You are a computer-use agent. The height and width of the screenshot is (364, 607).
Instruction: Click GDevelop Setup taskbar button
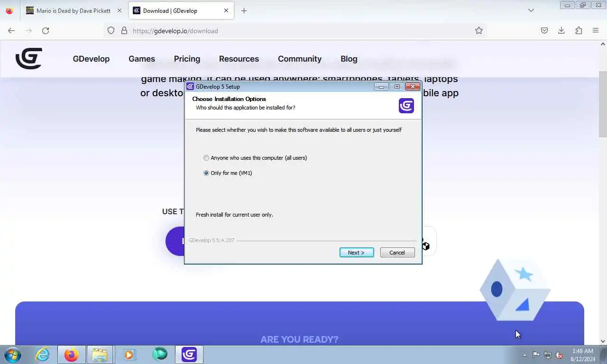click(189, 355)
